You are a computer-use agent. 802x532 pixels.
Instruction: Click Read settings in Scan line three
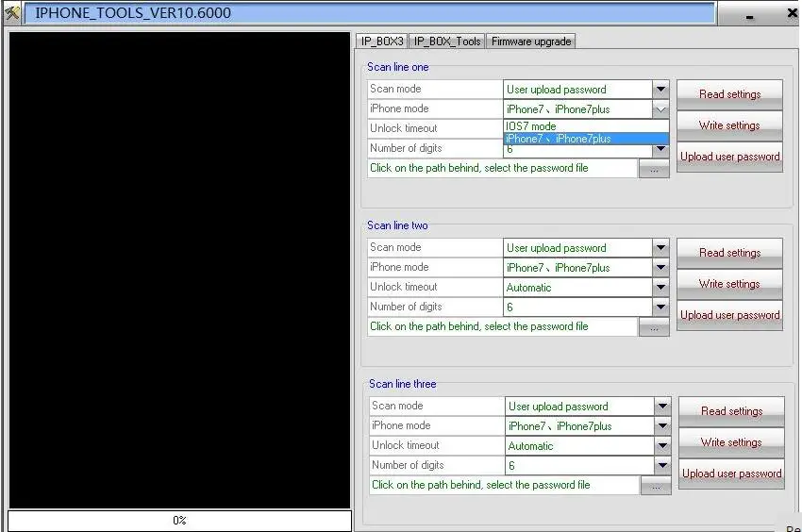(732, 411)
